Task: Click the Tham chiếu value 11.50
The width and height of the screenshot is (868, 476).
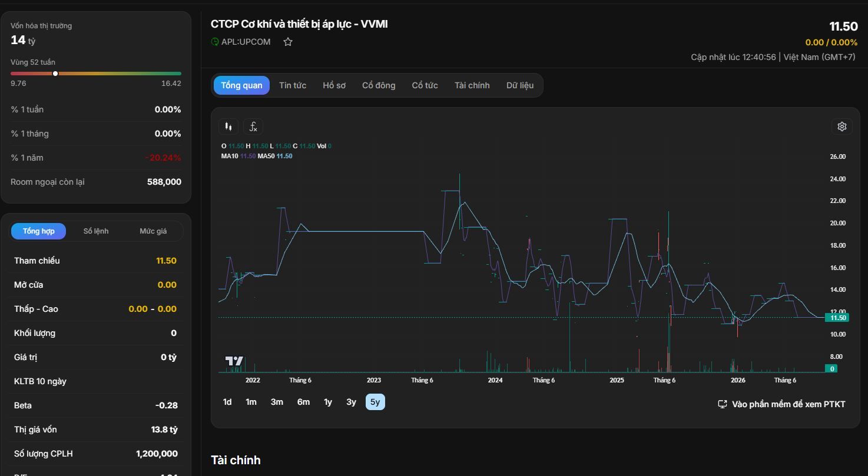Action: point(166,261)
